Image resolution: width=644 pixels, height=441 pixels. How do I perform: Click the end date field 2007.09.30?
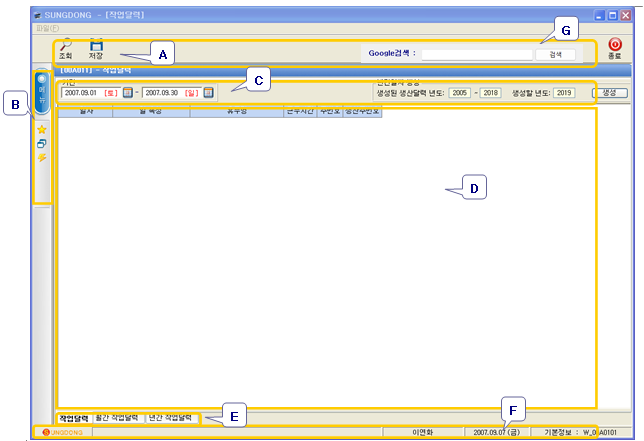pyautogui.click(x=171, y=93)
